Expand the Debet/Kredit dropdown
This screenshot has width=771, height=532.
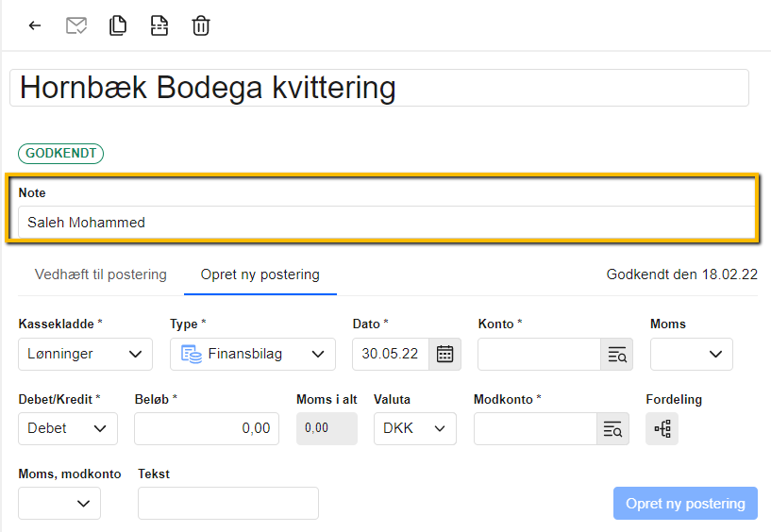(x=68, y=428)
